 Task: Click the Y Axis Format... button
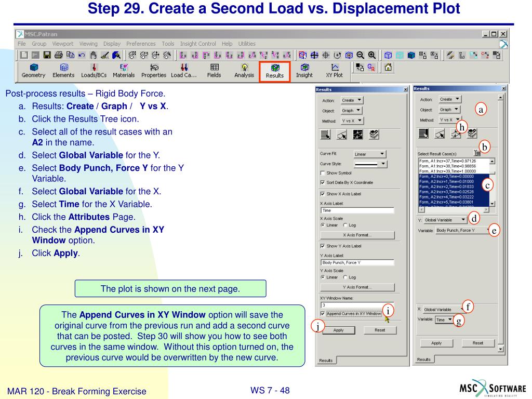coord(357,287)
